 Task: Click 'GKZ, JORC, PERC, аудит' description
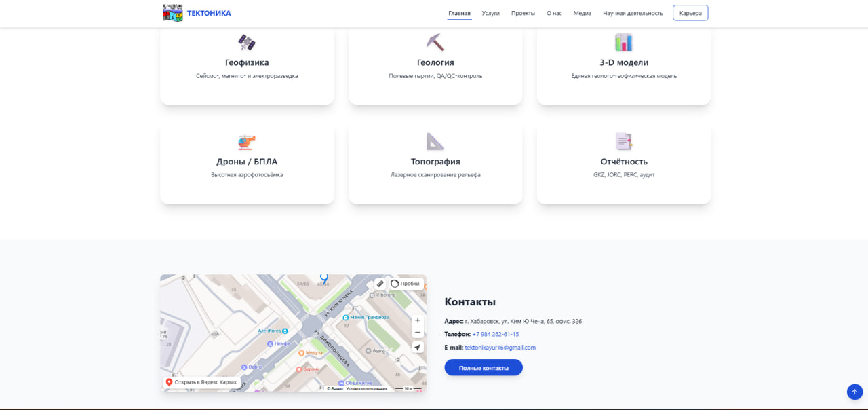pyautogui.click(x=624, y=175)
